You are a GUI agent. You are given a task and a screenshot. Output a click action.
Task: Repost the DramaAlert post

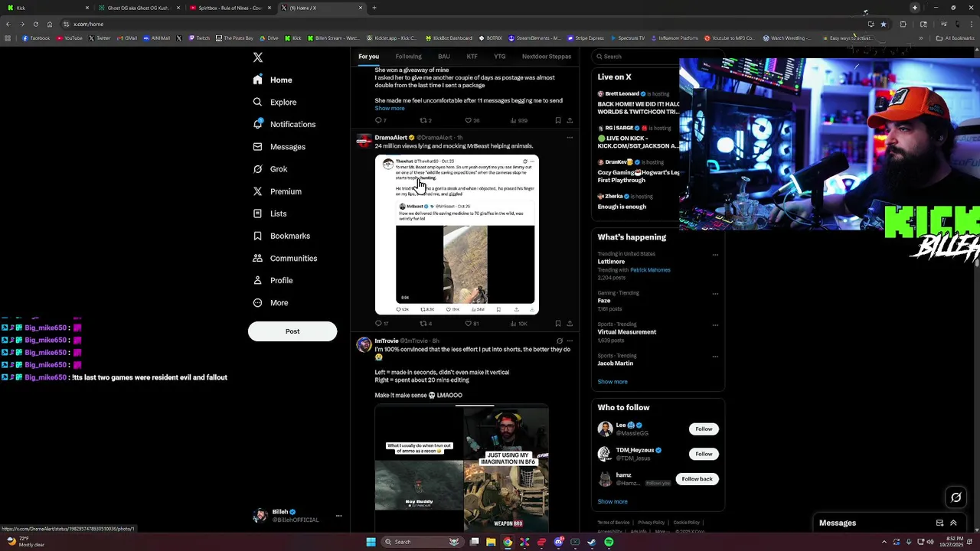tap(426, 324)
